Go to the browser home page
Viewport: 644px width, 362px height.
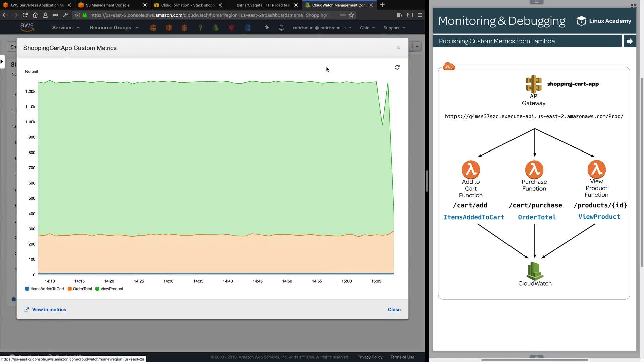point(35,15)
